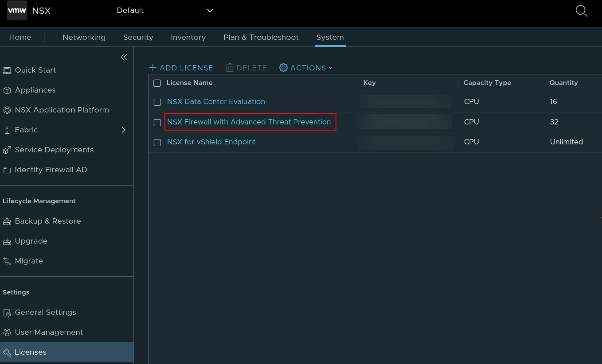This screenshot has width=602, height=364.
Task: Click the Service Deployments icon
Action: pyautogui.click(x=7, y=150)
